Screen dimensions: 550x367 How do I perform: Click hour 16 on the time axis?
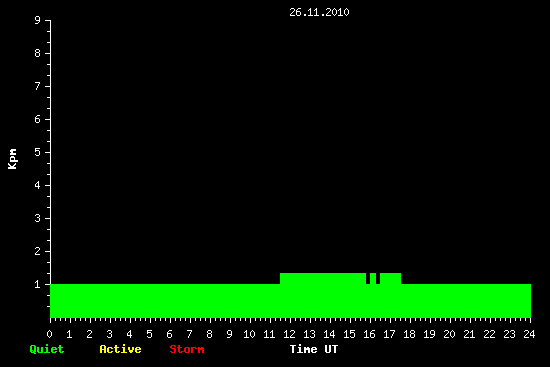369,334
